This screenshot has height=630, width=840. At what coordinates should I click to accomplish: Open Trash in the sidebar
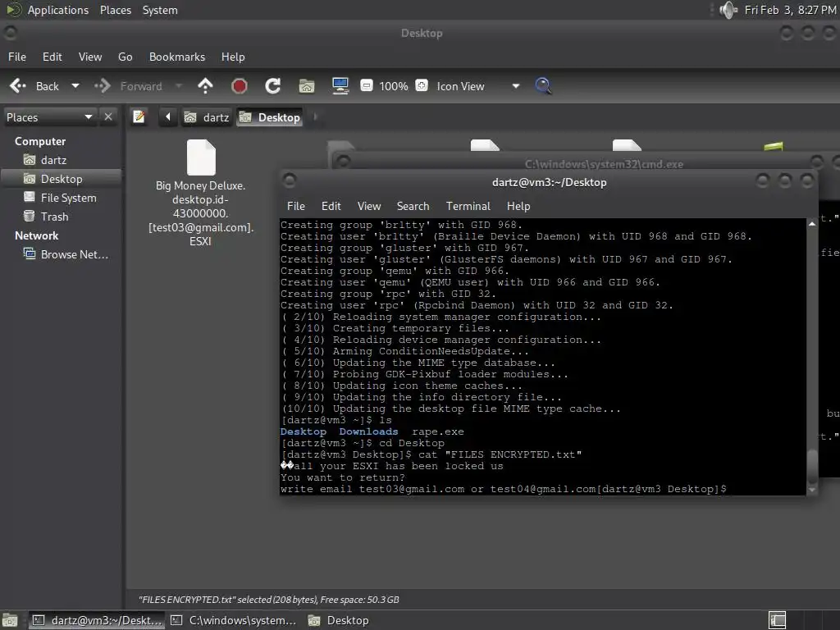click(55, 217)
